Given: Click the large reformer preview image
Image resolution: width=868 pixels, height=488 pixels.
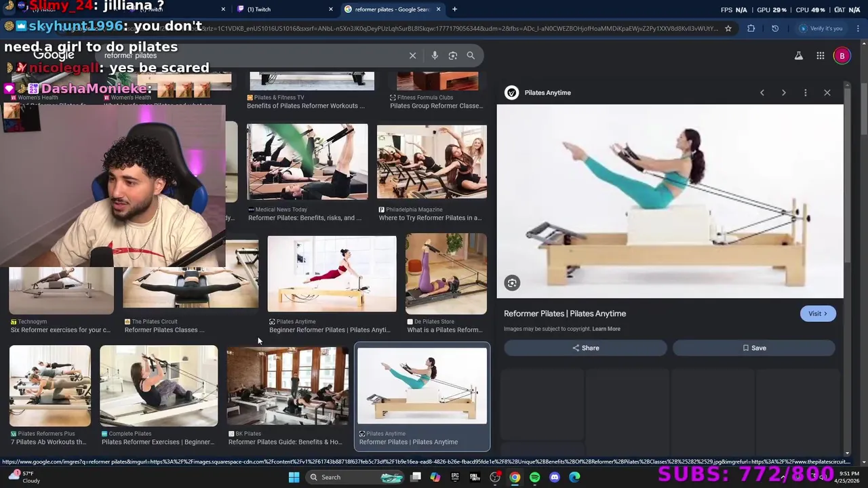Looking at the screenshot, I should point(670,201).
